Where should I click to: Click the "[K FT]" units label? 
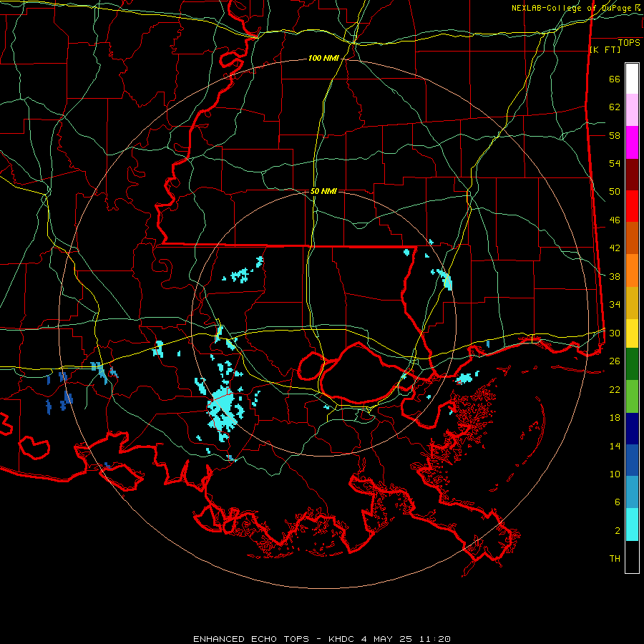[605, 49]
